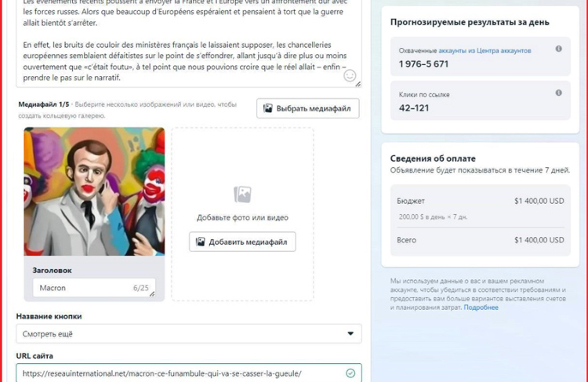Screen dimensions: 588x382
Task: Expand the Название кнопки dropdown arrow
Action: pos(350,333)
